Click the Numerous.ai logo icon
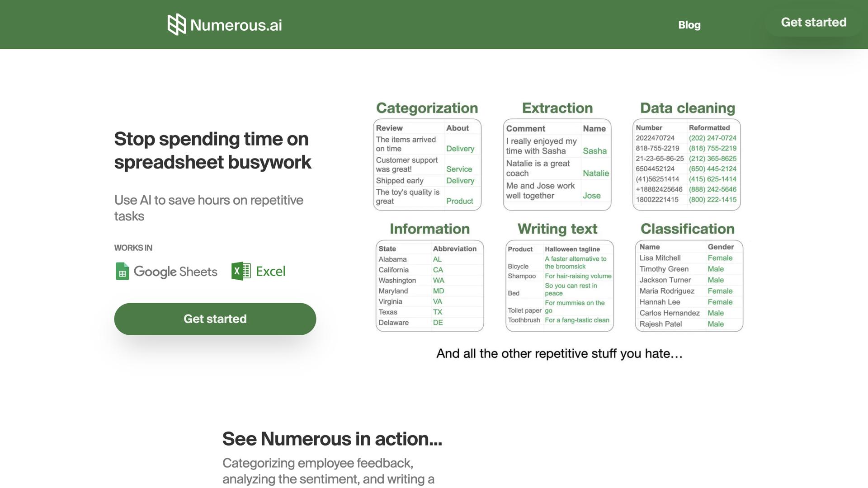This screenshot has height=488, width=868. click(176, 24)
